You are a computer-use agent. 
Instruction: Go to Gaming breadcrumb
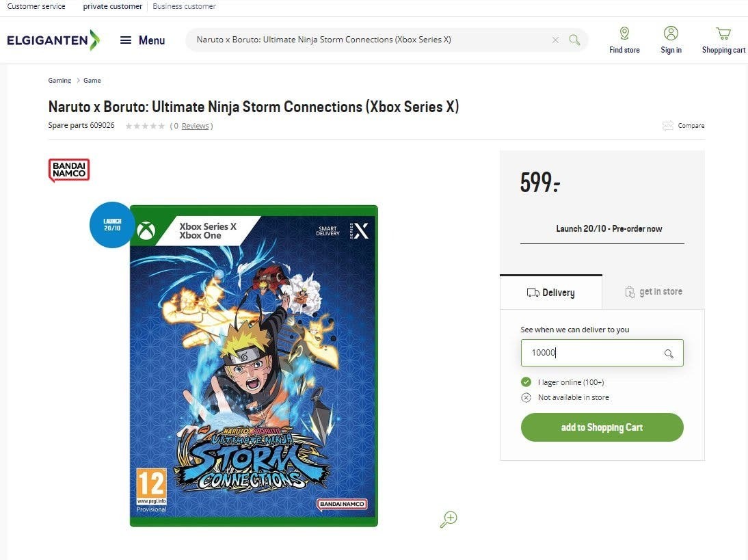(x=59, y=81)
